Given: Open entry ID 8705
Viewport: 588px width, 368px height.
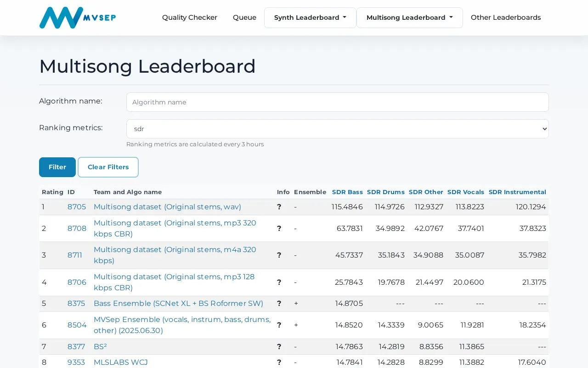Looking at the screenshot, I should pyautogui.click(x=77, y=207).
